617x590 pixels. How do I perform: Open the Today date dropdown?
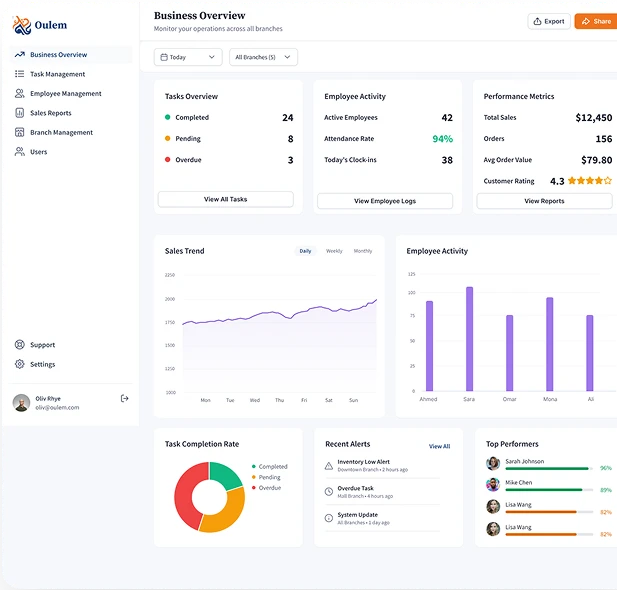[188, 57]
